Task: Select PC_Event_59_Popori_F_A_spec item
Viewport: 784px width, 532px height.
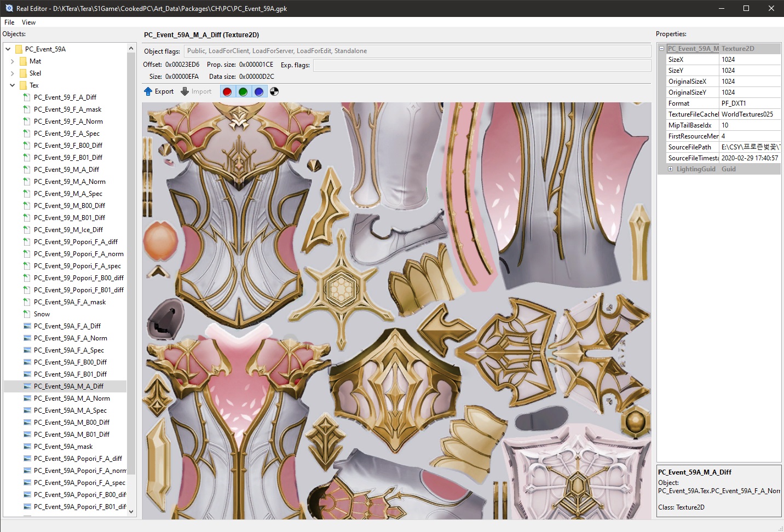Action: point(77,266)
